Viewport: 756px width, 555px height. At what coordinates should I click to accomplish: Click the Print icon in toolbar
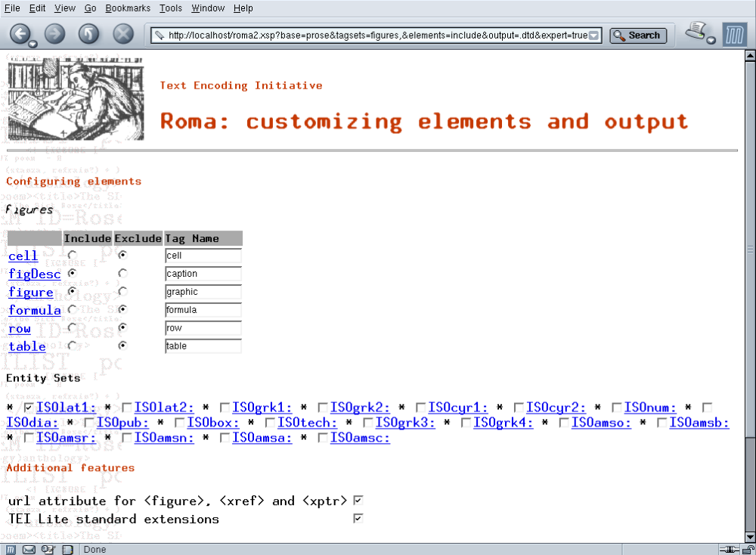696,31
